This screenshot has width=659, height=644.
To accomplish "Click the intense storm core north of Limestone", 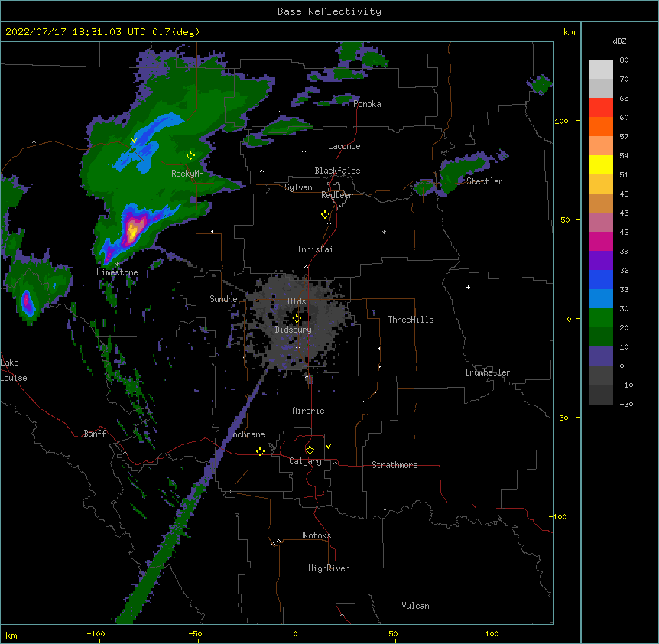I will pos(133,229).
